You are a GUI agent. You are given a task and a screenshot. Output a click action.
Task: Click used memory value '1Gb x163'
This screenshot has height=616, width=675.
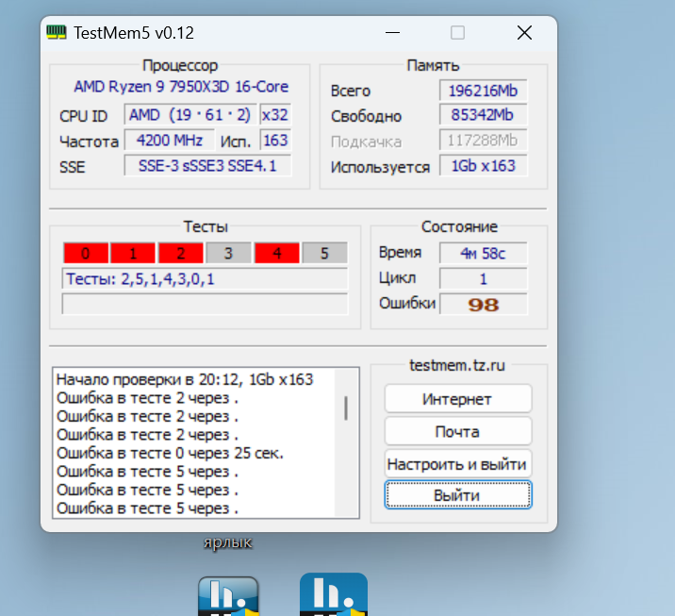[484, 166]
